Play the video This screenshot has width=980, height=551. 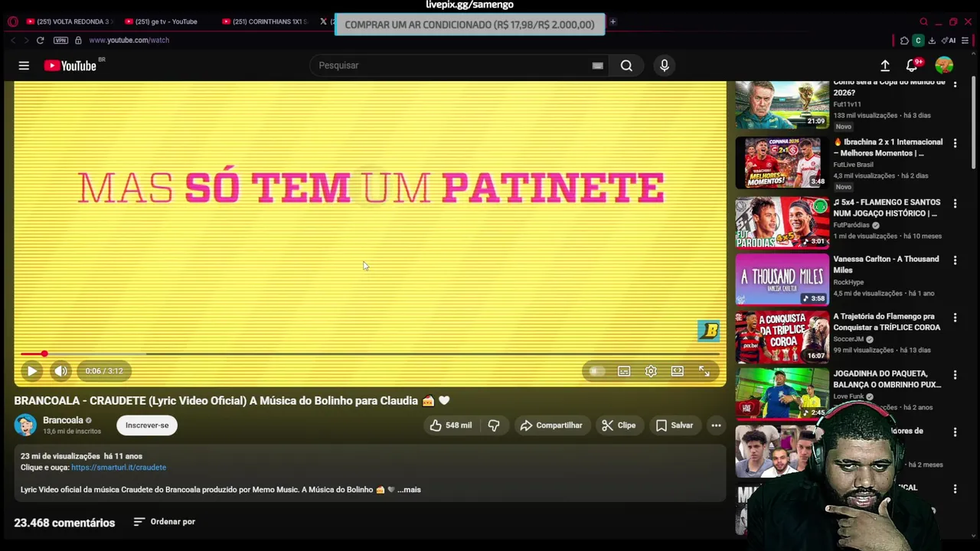32,371
